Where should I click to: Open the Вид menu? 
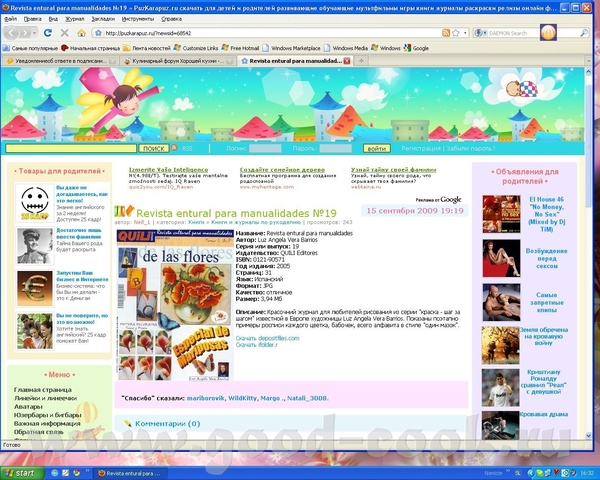pos(54,19)
